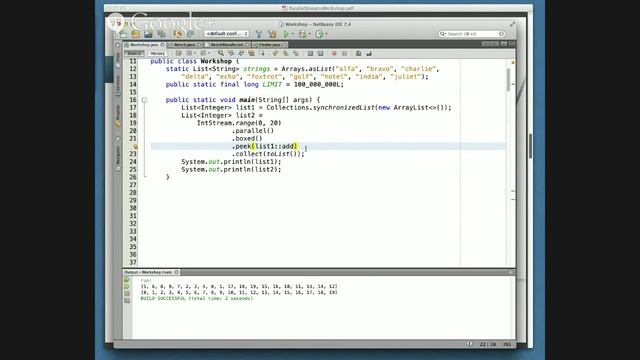Expand the Profile Project dropdown arrow
Image resolution: width=640 pixels, height=360 pixels.
coord(326,34)
